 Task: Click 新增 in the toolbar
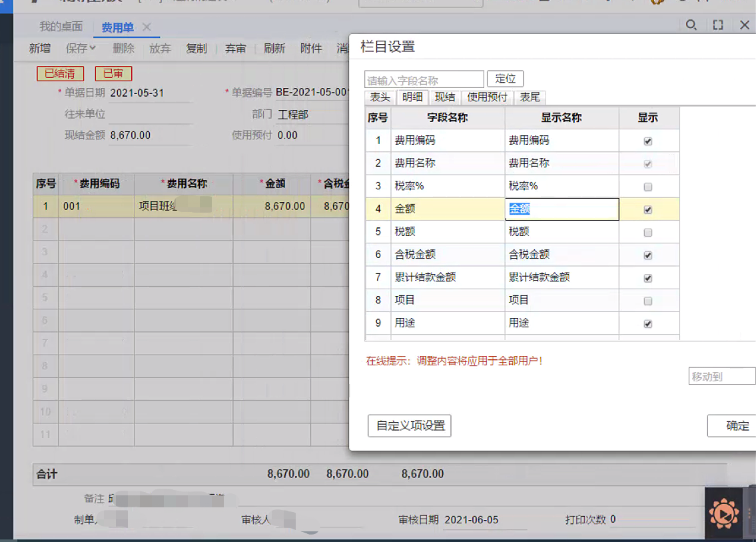click(x=39, y=48)
